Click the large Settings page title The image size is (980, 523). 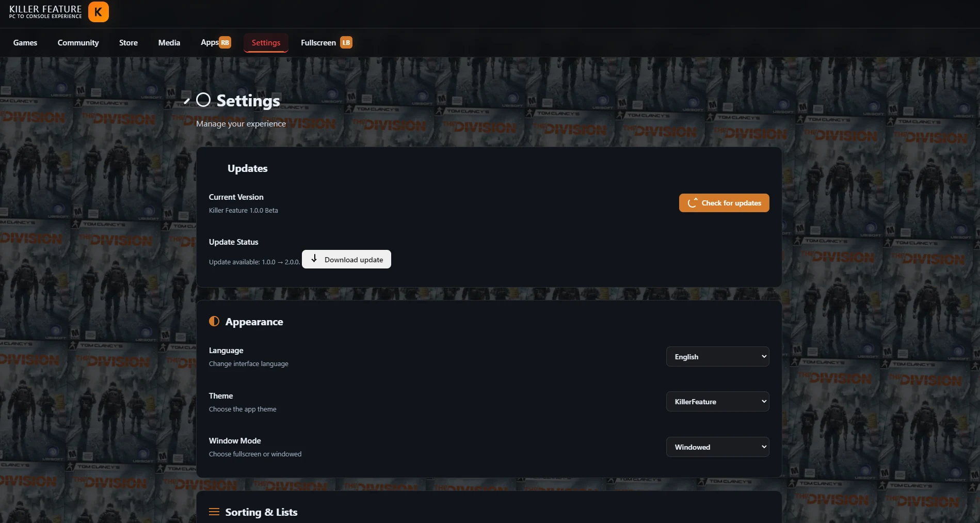coord(248,101)
